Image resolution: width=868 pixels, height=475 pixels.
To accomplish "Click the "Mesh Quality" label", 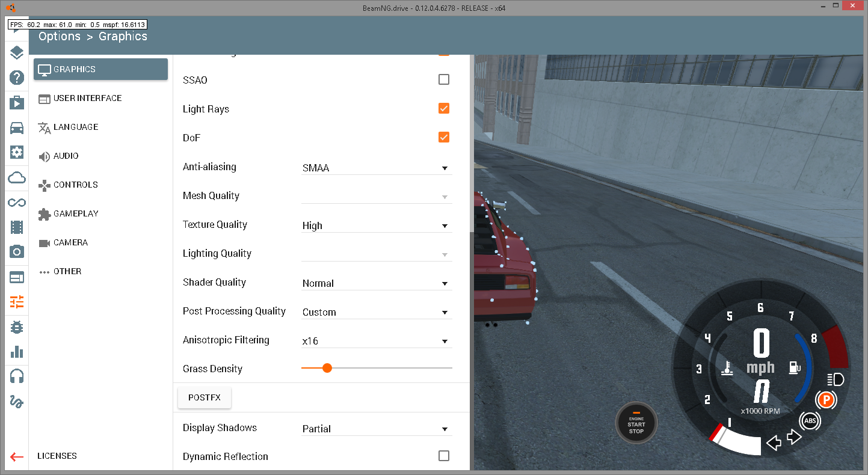I will (x=211, y=195).
